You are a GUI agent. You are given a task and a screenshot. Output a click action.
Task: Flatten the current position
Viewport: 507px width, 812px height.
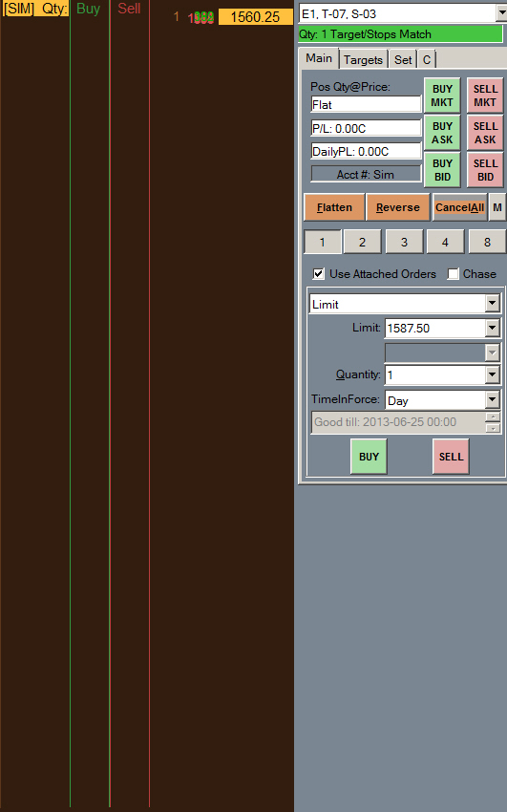coord(334,207)
